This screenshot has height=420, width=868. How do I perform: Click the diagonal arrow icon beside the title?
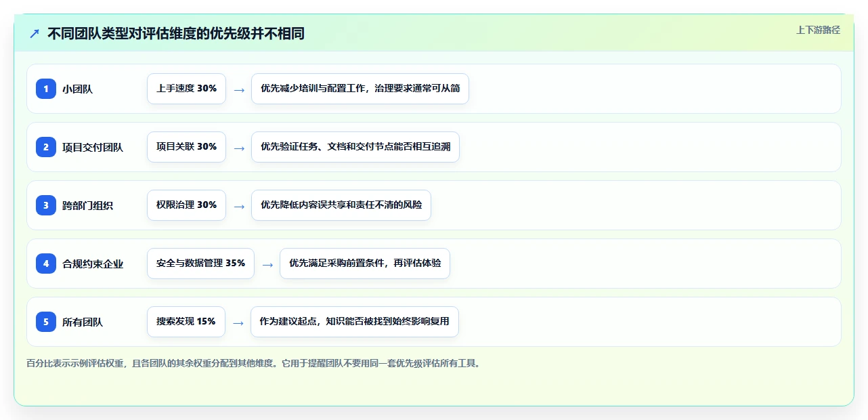pyautogui.click(x=34, y=33)
